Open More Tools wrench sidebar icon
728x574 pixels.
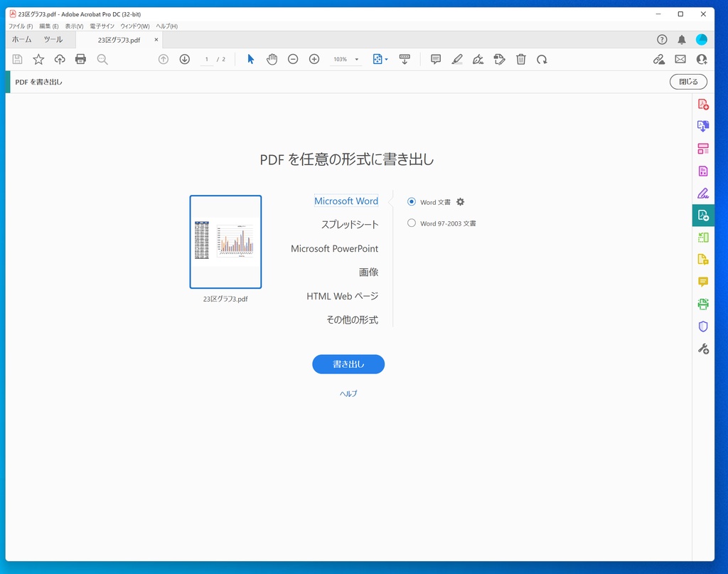pos(703,349)
